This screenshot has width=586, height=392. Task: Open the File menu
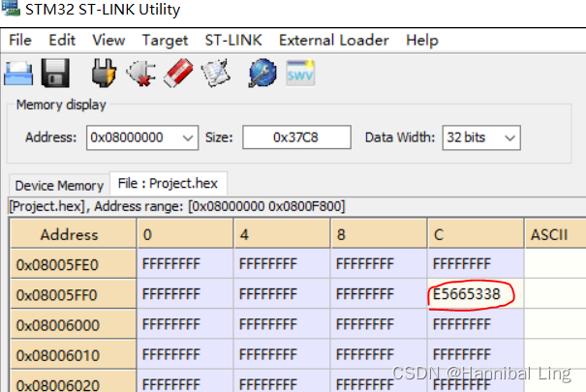20,40
